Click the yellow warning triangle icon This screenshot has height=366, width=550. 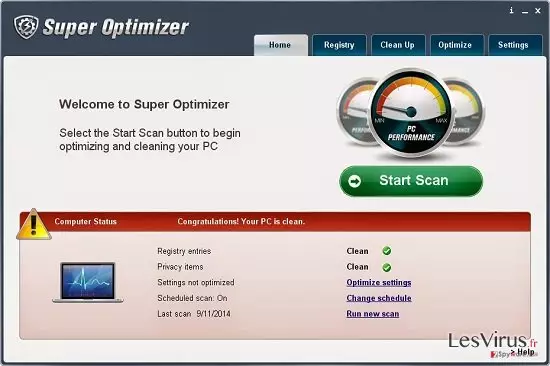click(x=34, y=224)
